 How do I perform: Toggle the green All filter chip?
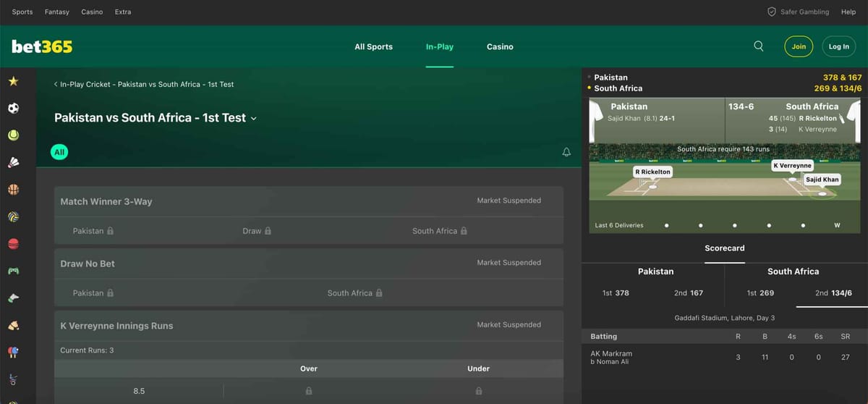click(59, 152)
